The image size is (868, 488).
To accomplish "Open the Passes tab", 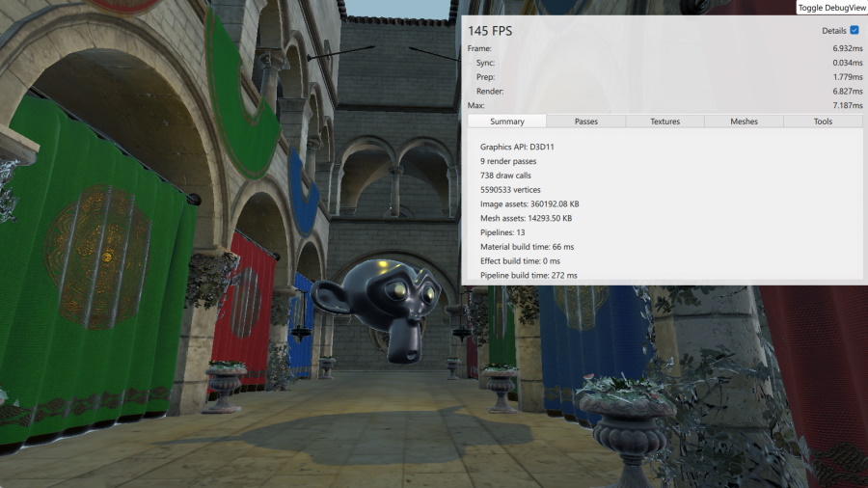I will point(585,122).
